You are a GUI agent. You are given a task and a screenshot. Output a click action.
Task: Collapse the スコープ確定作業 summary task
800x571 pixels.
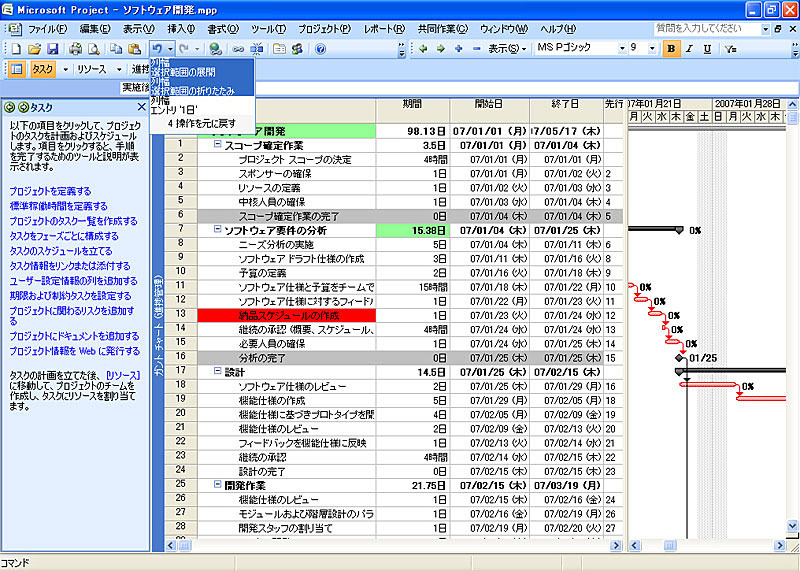pos(217,145)
